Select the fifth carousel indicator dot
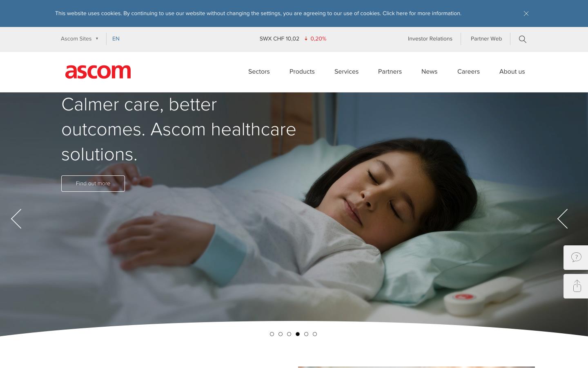588x368 pixels. [306, 334]
